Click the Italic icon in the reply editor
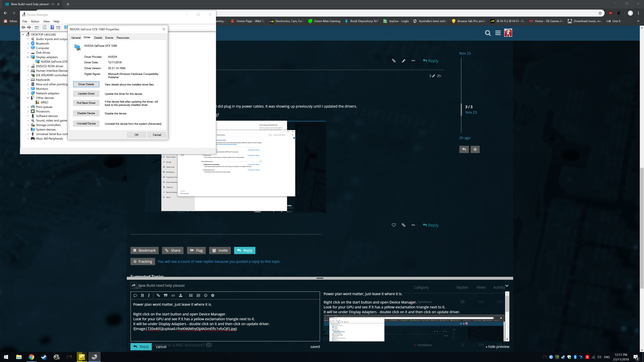644x362 pixels. coord(149,295)
